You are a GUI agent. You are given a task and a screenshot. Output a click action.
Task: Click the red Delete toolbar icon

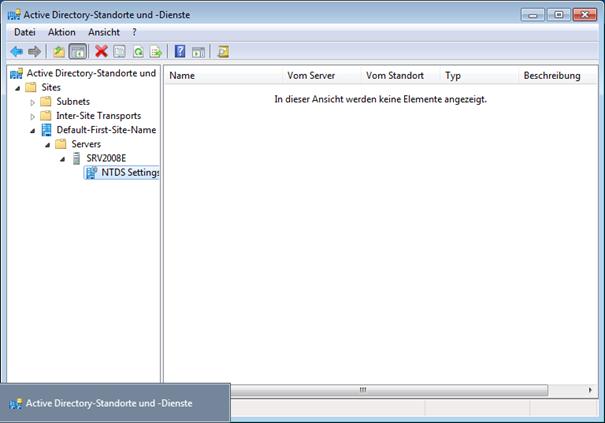101,51
